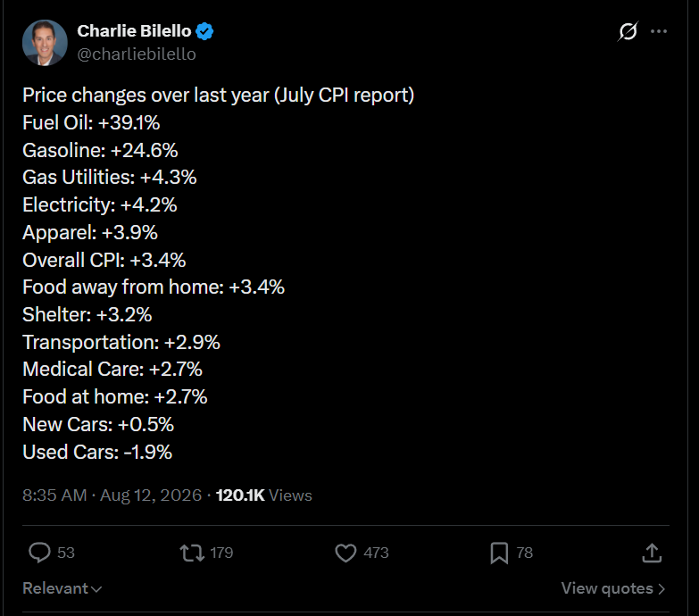Click the blue verified badge
This screenshot has width=699, height=616.
204,31
